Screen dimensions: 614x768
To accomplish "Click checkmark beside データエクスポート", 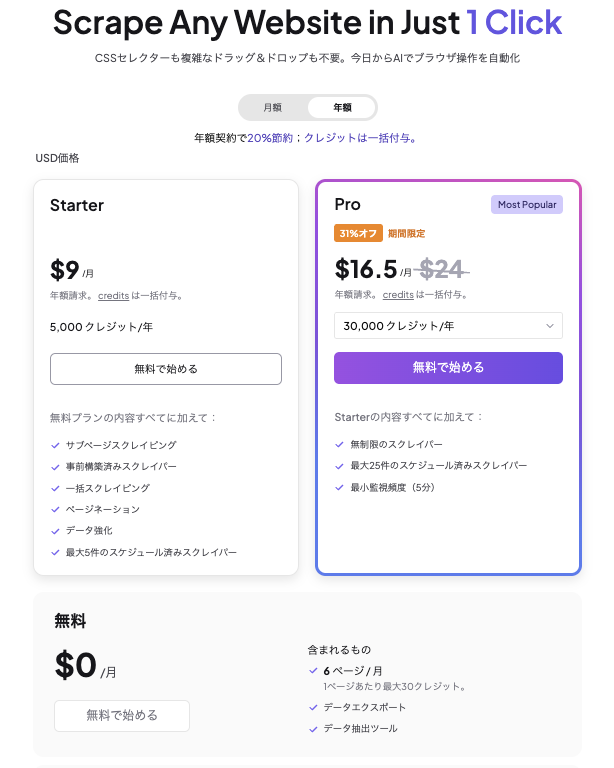I will pyautogui.click(x=314, y=707).
